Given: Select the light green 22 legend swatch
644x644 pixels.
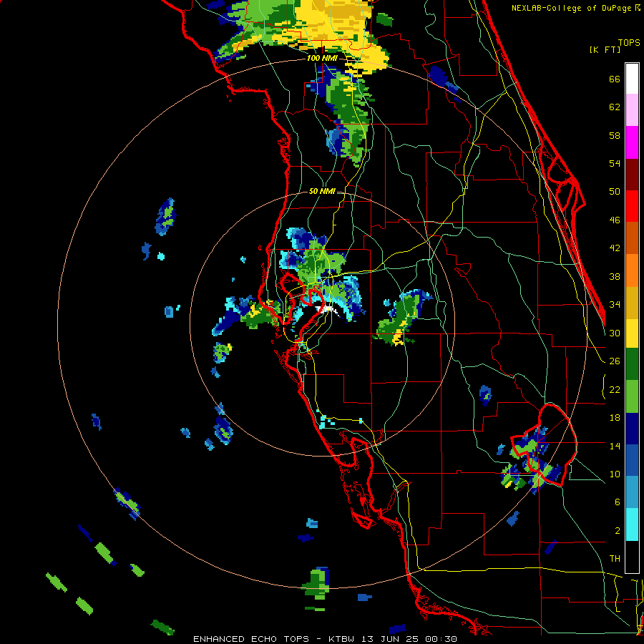Looking at the screenshot, I should [632, 396].
